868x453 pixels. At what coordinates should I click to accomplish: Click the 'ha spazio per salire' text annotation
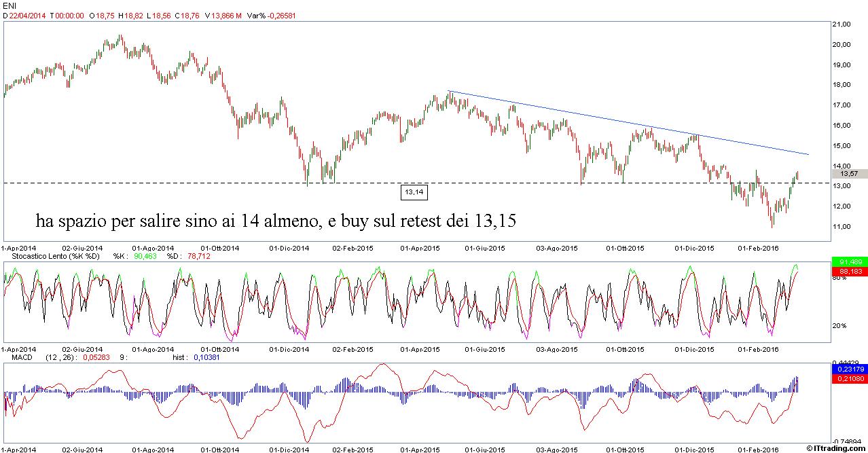coord(279,221)
